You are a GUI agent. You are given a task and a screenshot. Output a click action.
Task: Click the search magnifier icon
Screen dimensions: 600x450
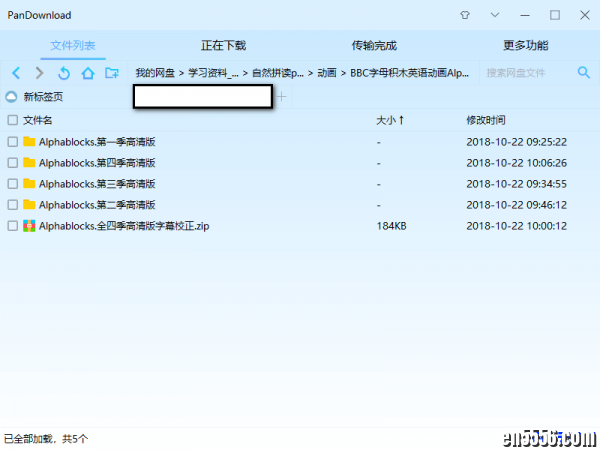click(584, 73)
